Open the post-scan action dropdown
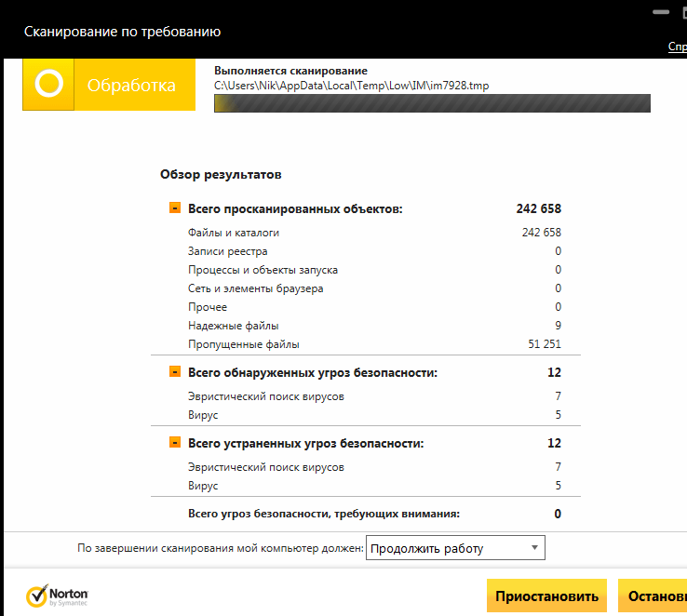 [455, 548]
